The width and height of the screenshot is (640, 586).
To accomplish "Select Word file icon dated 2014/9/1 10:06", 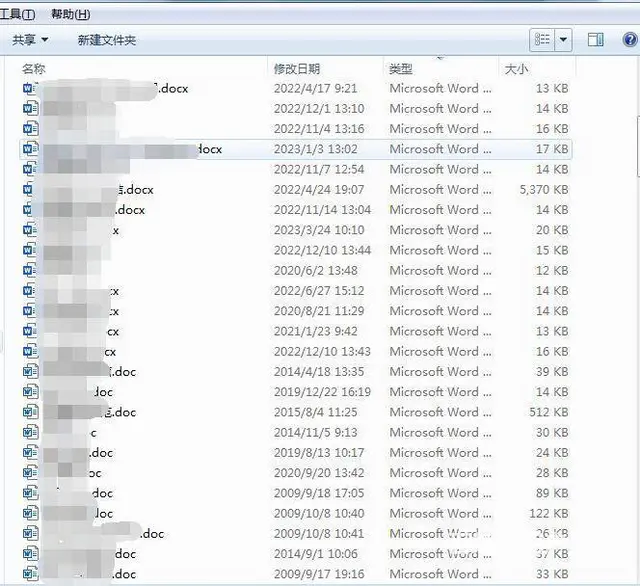I will point(30,554).
